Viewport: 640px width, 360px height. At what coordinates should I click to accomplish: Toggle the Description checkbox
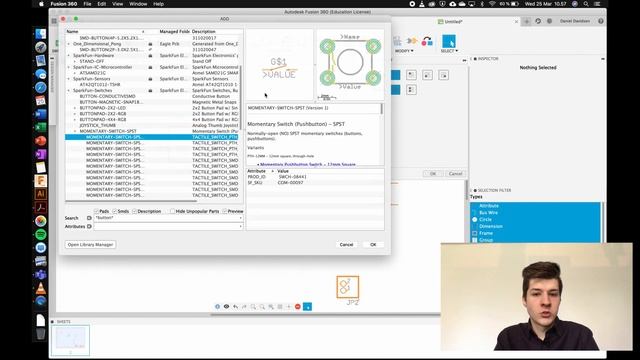(135, 211)
